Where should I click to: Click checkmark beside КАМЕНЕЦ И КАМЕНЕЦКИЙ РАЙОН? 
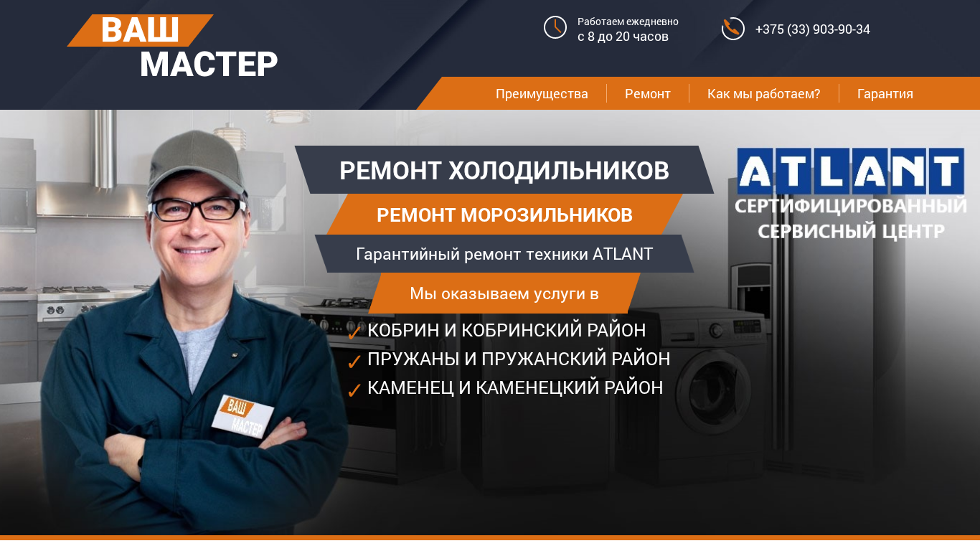coord(354,390)
